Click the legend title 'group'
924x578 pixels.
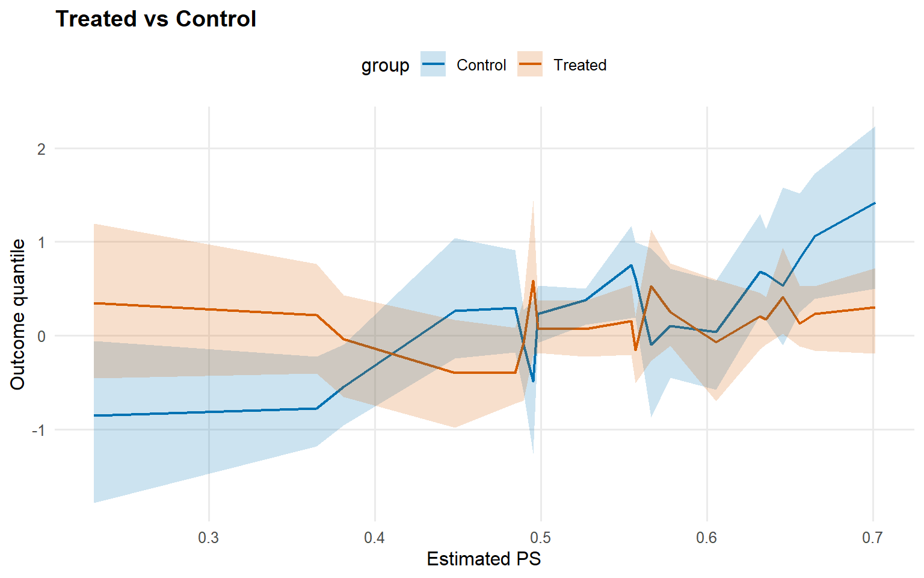[x=385, y=65]
